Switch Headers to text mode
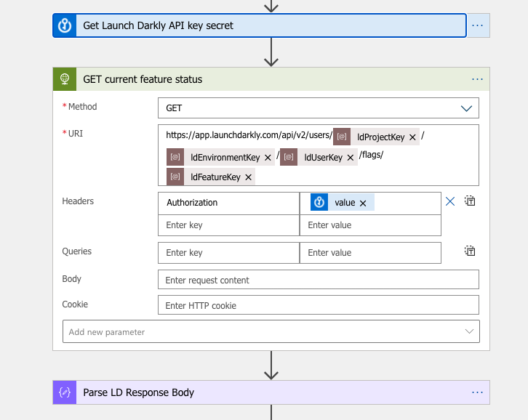 (470, 201)
